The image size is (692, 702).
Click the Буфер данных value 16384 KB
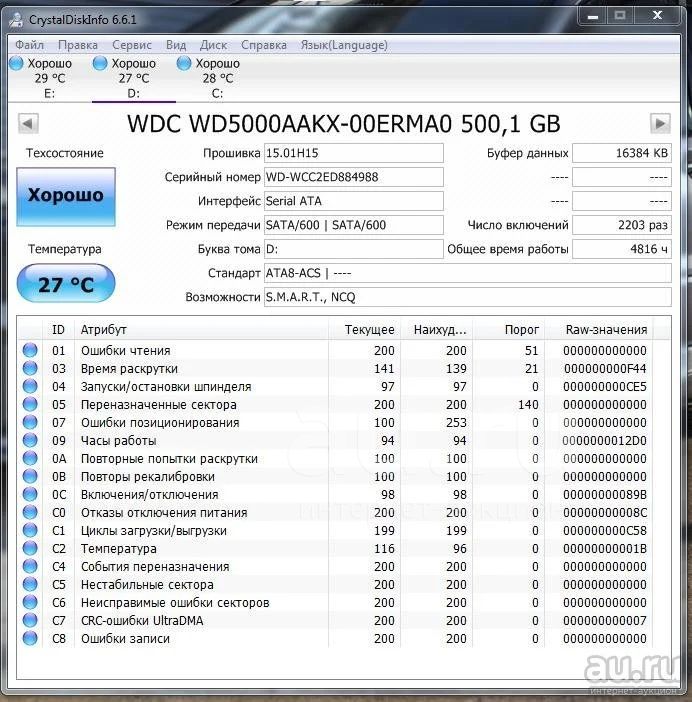tap(622, 153)
